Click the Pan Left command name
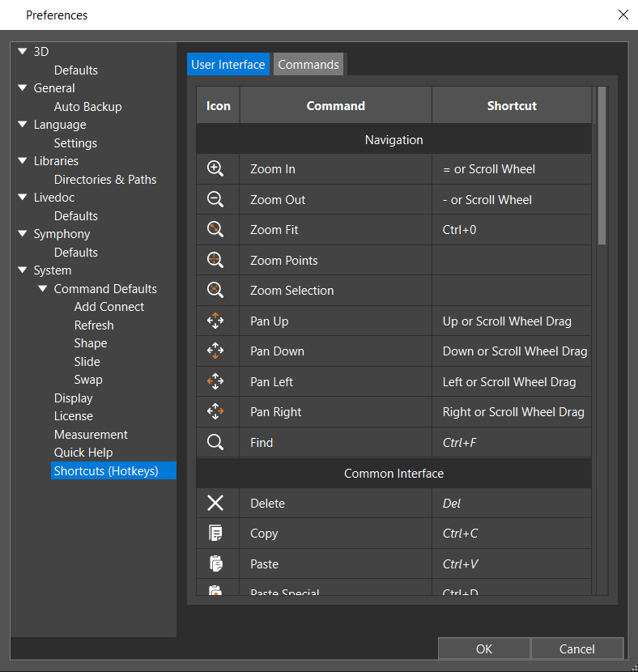 272,381
